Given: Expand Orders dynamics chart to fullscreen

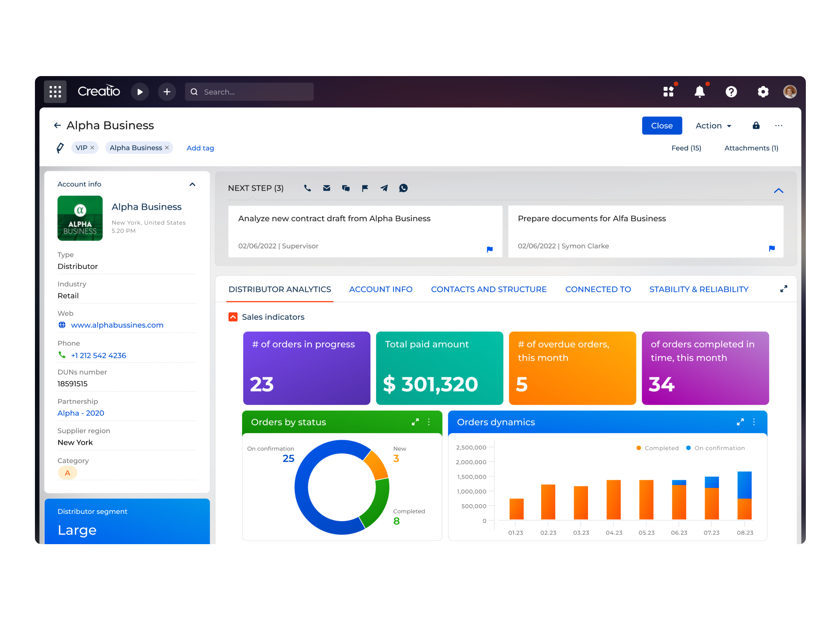Looking at the screenshot, I should [740, 422].
